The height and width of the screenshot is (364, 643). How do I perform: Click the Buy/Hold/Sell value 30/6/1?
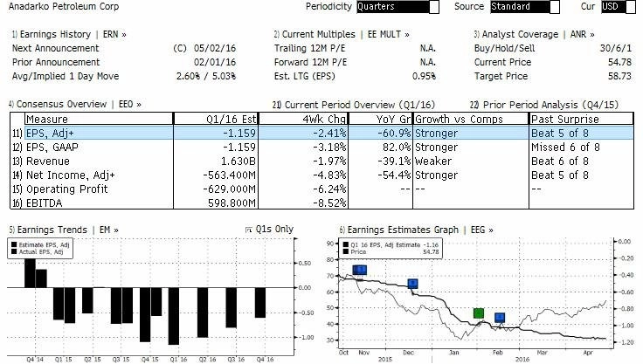[x=616, y=48]
